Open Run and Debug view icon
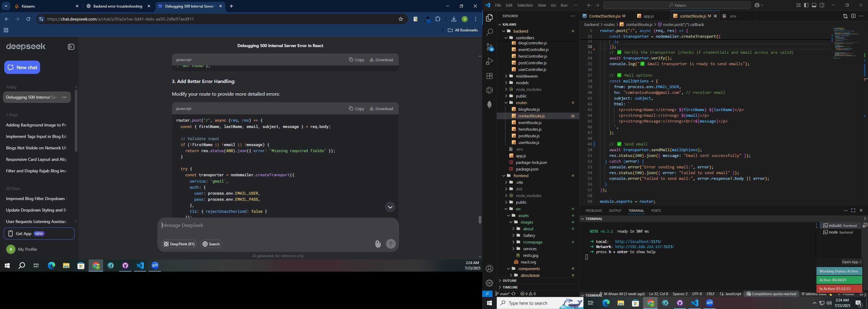The image size is (868, 309). [489, 61]
